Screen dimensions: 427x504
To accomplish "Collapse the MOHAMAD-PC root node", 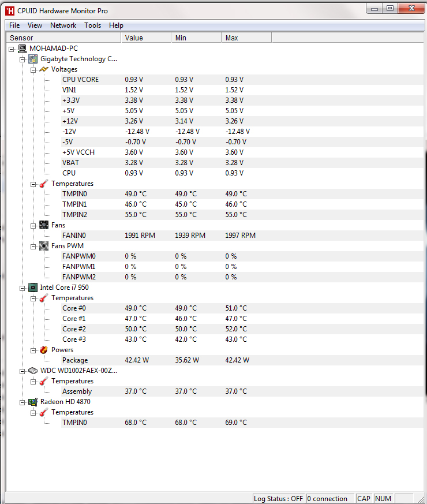I will tap(11, 49).
